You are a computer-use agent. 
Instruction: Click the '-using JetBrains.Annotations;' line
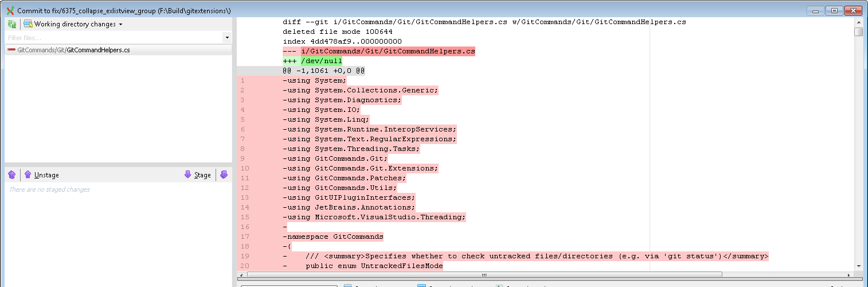tap(349, 207)
